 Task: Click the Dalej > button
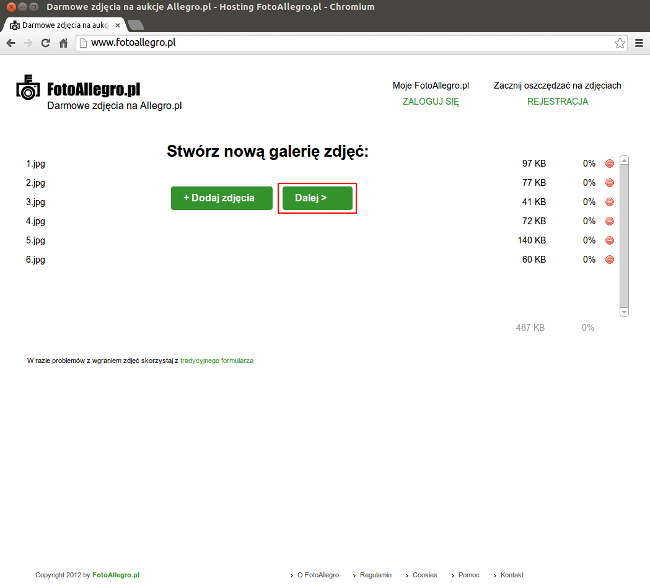click(318, 198)
